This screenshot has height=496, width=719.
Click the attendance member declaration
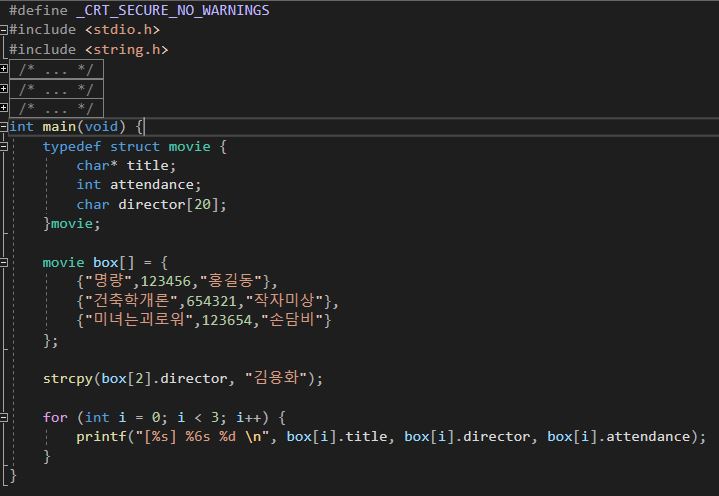(x=152, y=185)
